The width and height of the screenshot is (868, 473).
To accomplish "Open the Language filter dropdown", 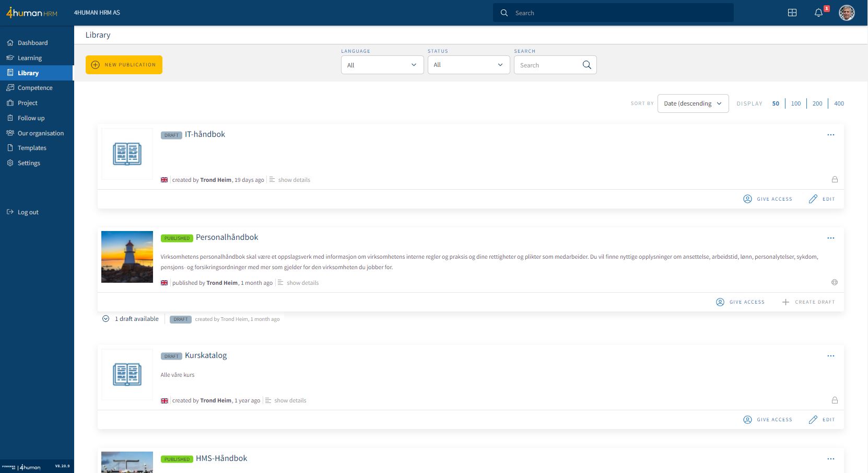I will pyautogui.click(x=382, y=65).
